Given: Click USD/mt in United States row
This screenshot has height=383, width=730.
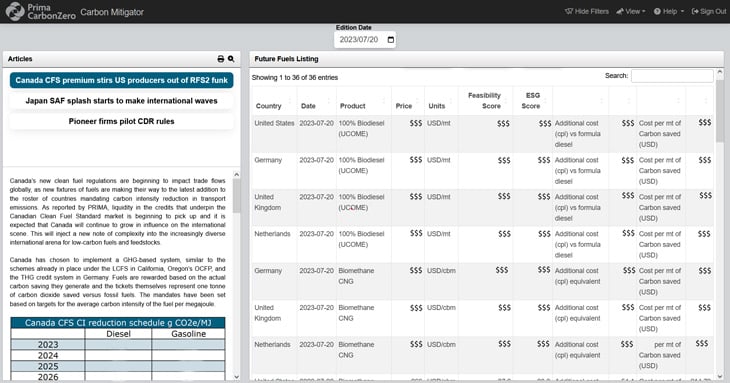Looking at the screenshot, I should click(x=439, y=123).
